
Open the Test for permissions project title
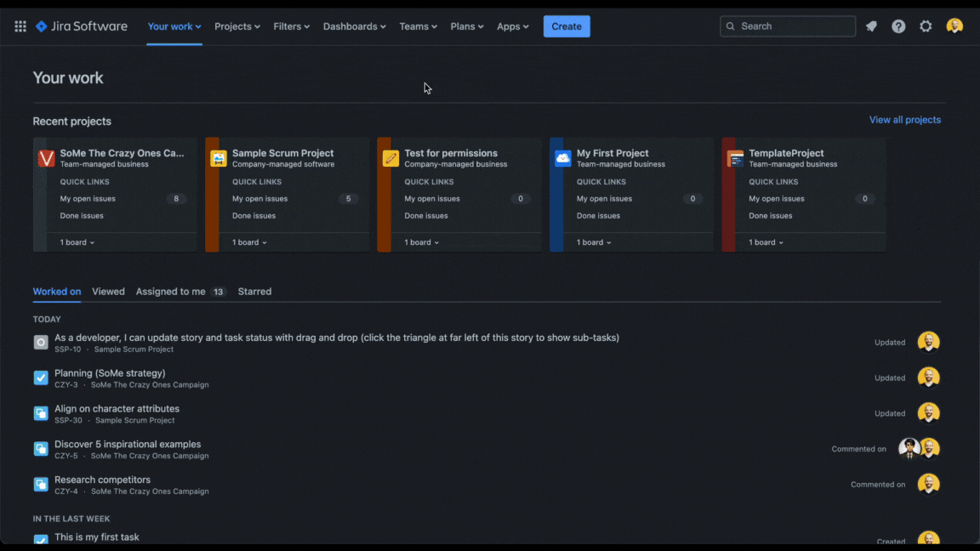451,153
